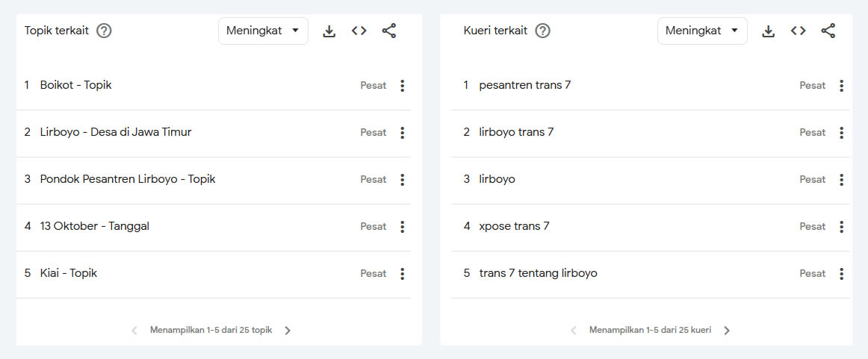
Task: Expand the Meningkat dropdown in Topik terkait
Action: coord(264,31)
